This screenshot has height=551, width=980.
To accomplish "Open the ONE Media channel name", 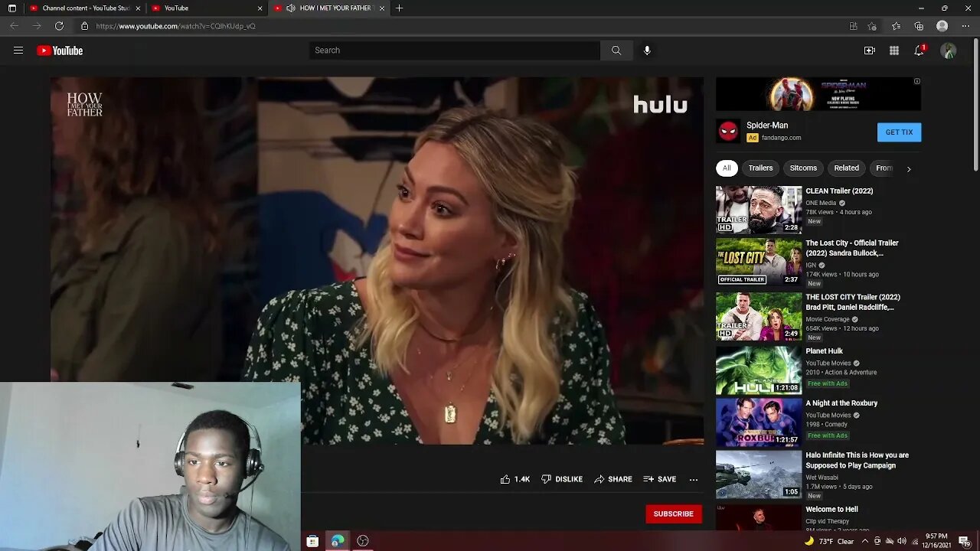I will point(821,203).
